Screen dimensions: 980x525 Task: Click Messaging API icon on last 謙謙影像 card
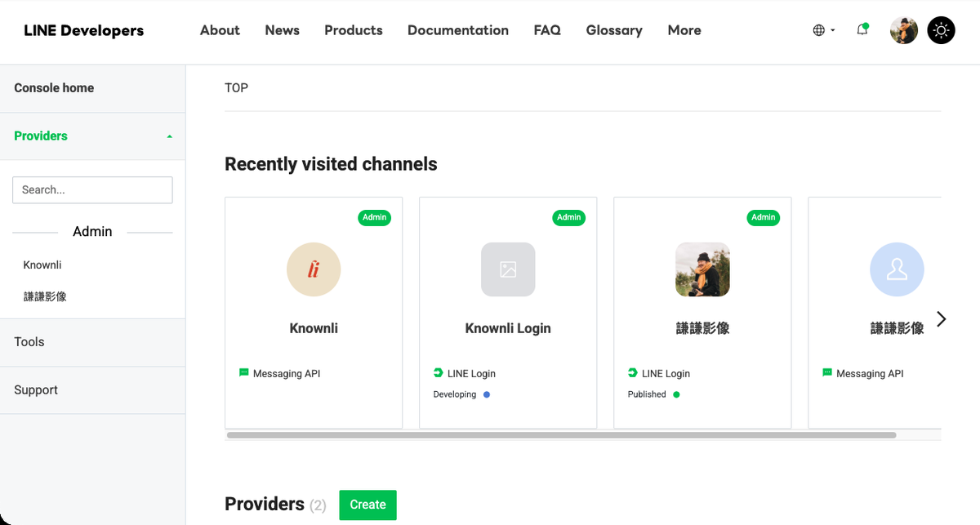pos(826,372)
